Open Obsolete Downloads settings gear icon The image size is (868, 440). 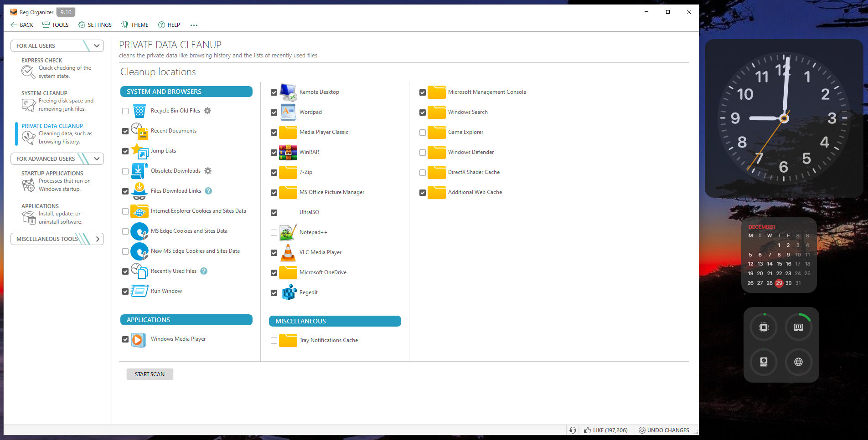(x=208, y=171)
